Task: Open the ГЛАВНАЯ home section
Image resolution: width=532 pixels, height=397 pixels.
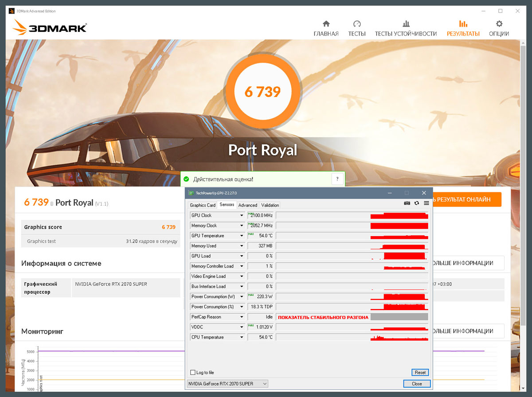Action: (x=326, y=28)
